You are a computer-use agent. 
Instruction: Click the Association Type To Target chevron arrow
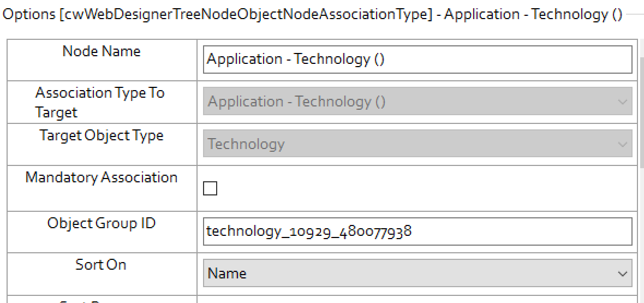click(x=622, y=102)
